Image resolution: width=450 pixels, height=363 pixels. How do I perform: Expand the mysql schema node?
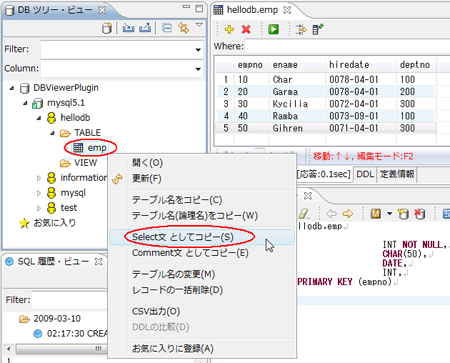(x=39, y=193)
